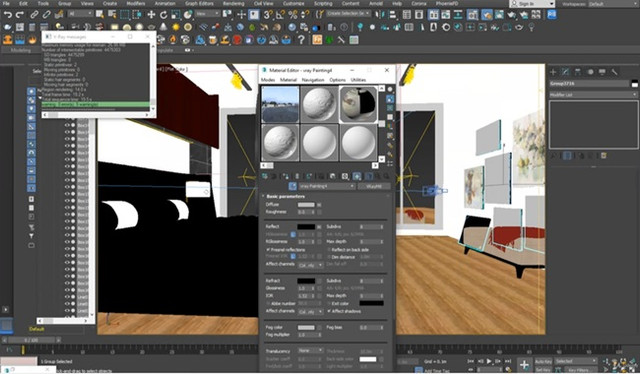Click the question mark help icon

pyautogui.click(x=301, y=40)
